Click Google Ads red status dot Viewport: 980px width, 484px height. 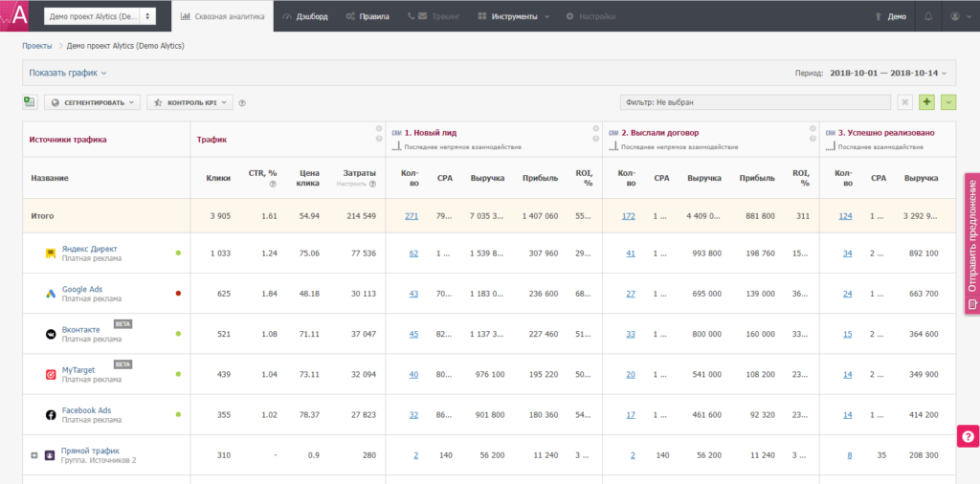(178, 294)
